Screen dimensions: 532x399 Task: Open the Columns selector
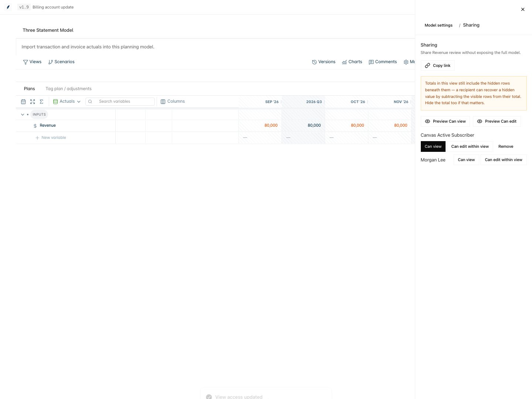tap(173, 101)
